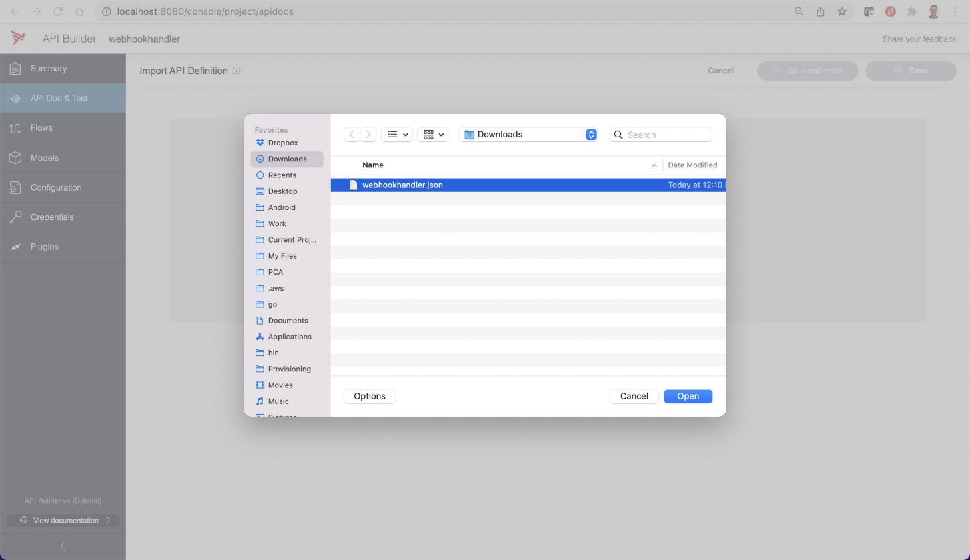Click the browser share page icon
The image size is (970, 560).
point(821,11)
